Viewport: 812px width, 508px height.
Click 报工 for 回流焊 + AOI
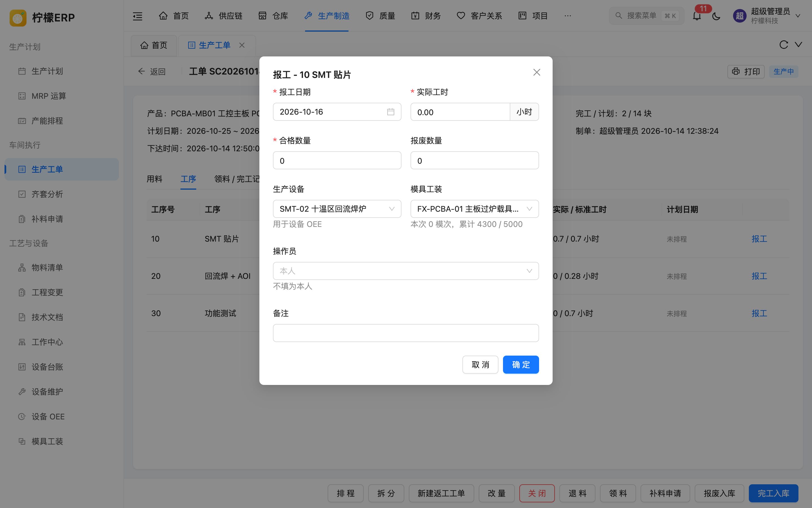point(759,276)
